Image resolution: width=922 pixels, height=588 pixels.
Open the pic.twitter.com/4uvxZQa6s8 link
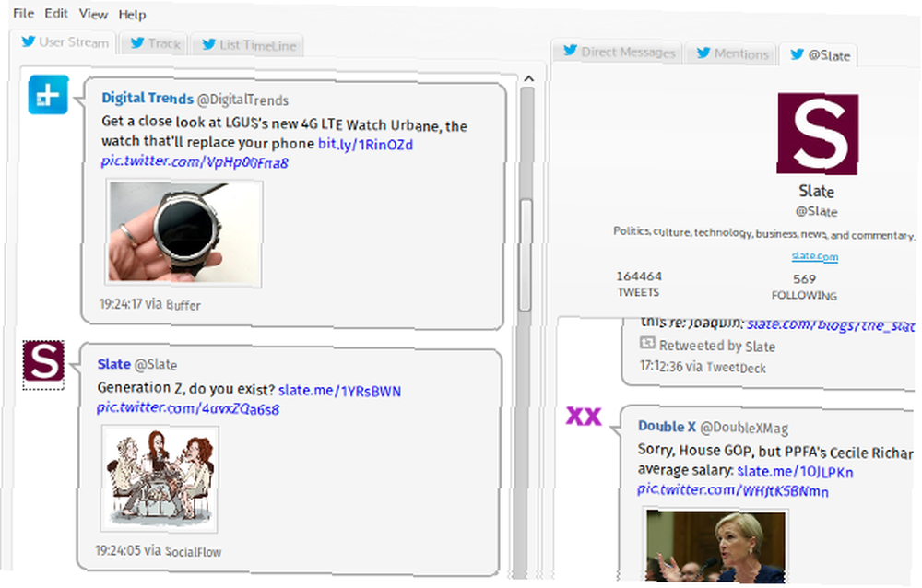(x=188, y=408)
